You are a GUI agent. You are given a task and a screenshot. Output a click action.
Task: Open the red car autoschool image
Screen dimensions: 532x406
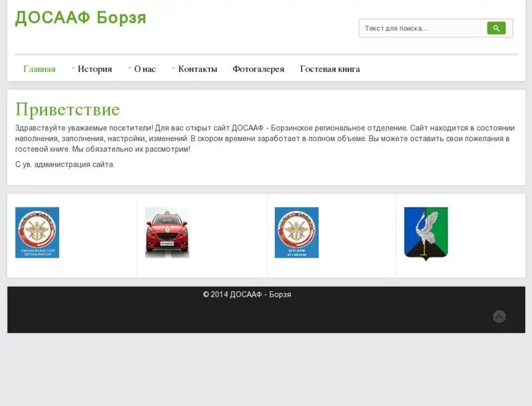pyautogui.click(x=167, y=233)
